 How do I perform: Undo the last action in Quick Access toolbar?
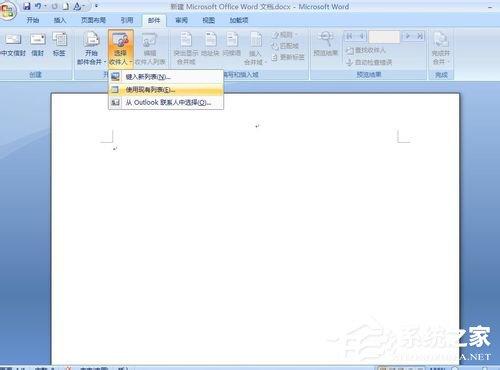[38, 6]
